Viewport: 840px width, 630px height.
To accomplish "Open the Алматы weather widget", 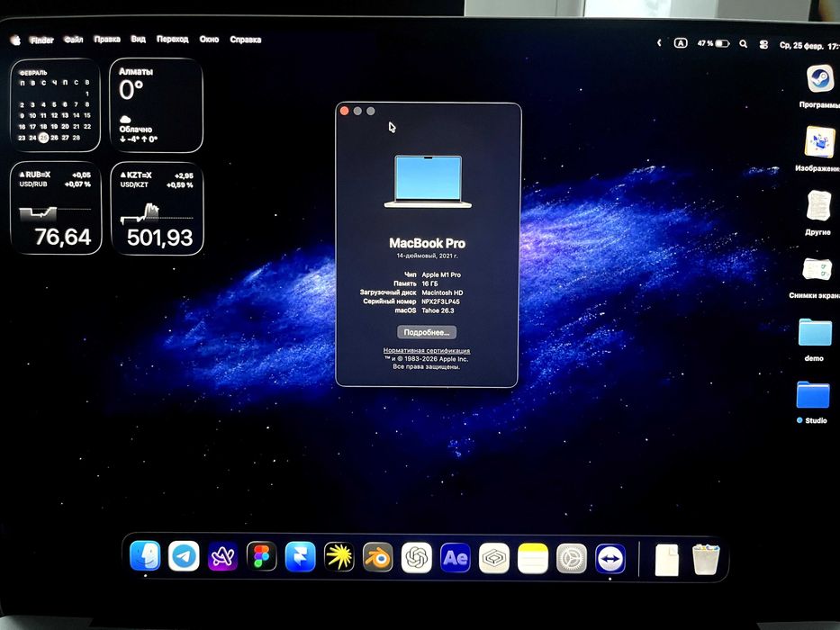I will pyautogui.click(x=156, y=105).
